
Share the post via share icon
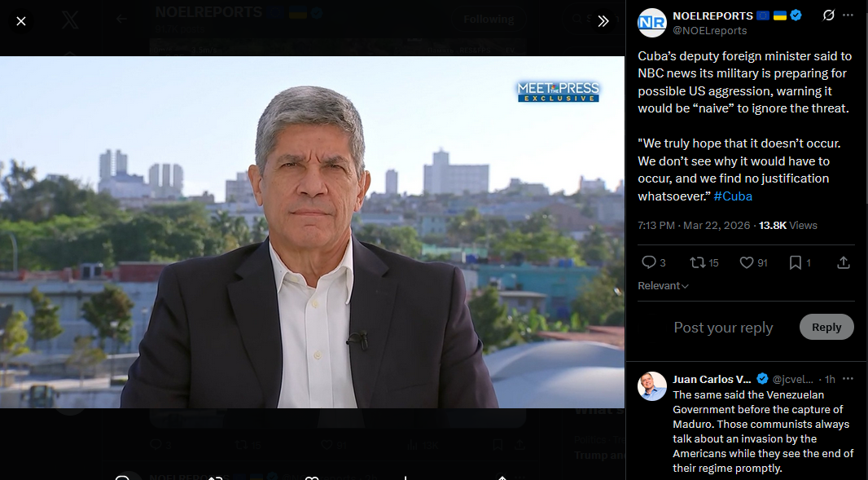[843, 262]
